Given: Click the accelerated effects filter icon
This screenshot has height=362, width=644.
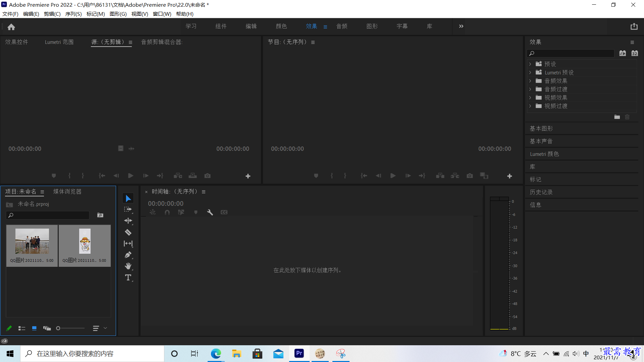Looking at the screenshot, I should pyautogui.click(x=623, y=53).
